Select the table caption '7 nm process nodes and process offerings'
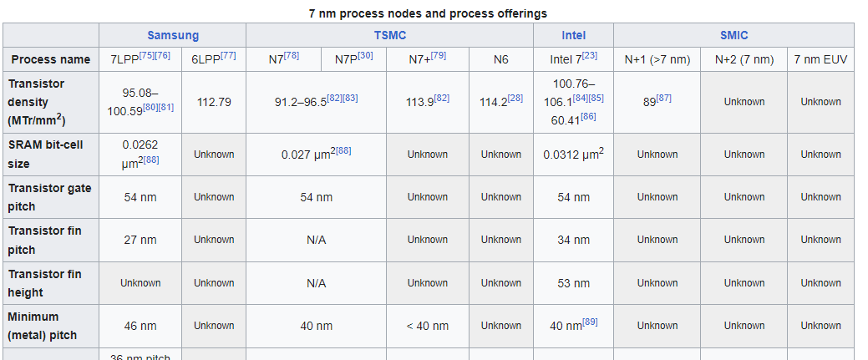868x360 pixels. click(428, 13)
